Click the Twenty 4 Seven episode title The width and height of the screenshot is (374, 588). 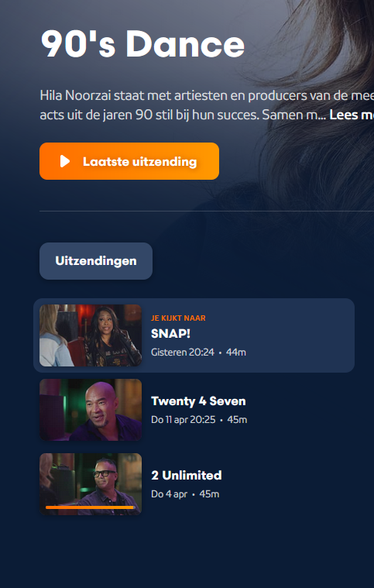click(x=198, y=401)
